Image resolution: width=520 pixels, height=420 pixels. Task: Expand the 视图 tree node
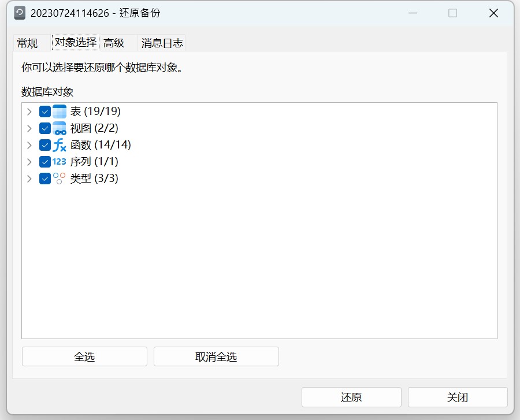tap(29, 128)
